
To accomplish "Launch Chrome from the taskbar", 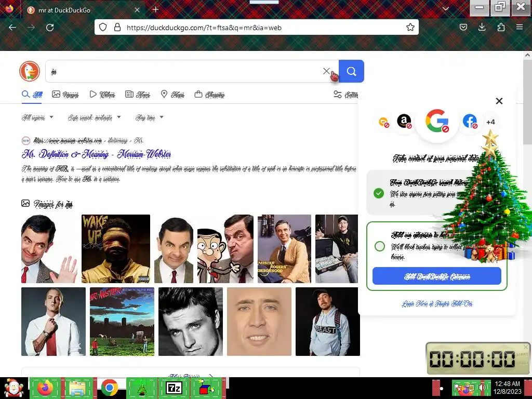I will 109,388.
